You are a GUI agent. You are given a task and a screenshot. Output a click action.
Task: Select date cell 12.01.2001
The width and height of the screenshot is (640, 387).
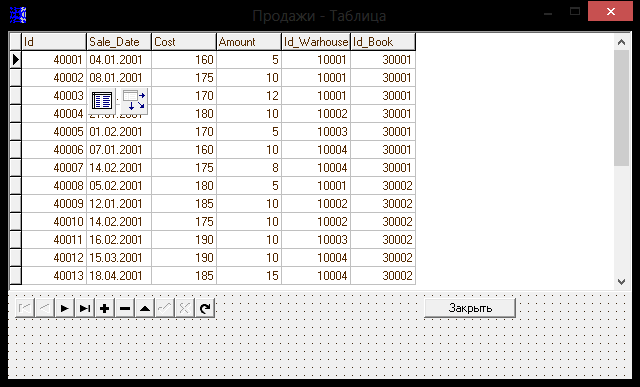(x=119, y=203)
